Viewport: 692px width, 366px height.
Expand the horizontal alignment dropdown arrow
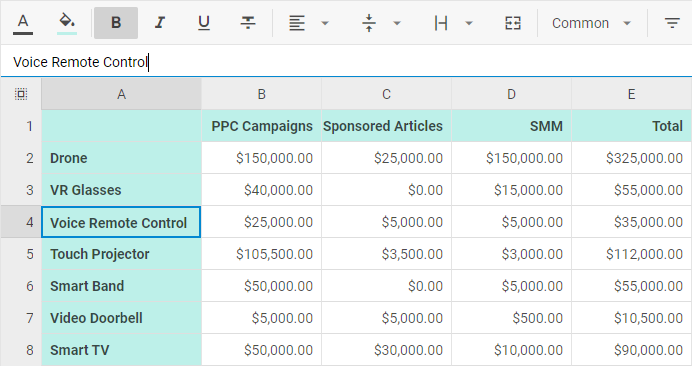coord(325,23)
